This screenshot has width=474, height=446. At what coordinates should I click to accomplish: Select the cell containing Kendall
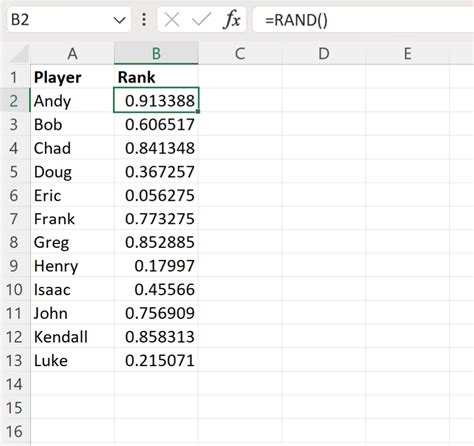tap(72, 337)
